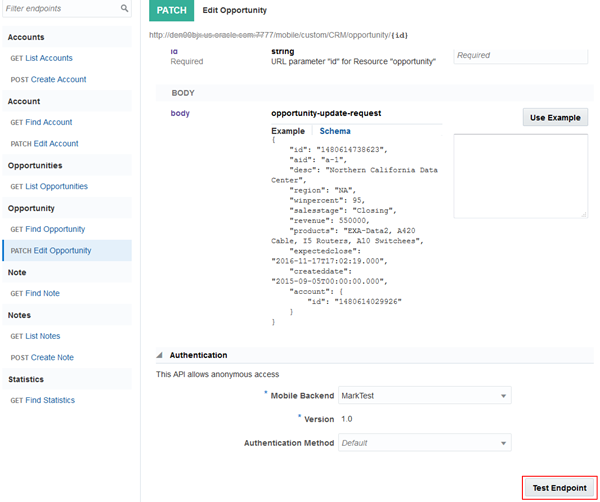
Task: Click the id parameter Required input field
Action: [x=522, y=56]
